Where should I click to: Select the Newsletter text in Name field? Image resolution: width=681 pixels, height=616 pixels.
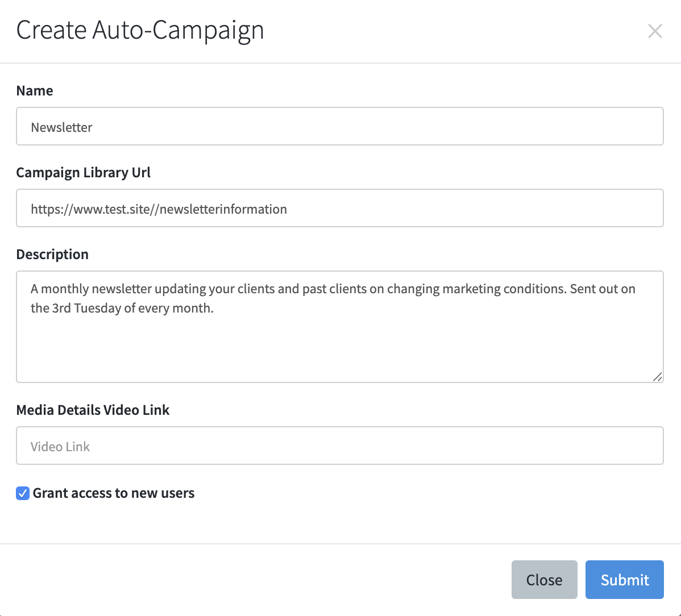tap(61, 127)
